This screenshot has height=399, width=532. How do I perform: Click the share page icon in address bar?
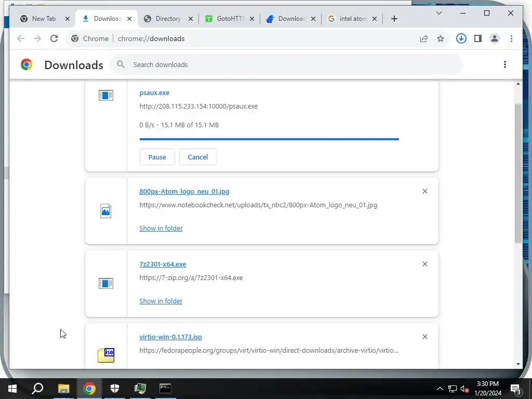coord(424,38)
